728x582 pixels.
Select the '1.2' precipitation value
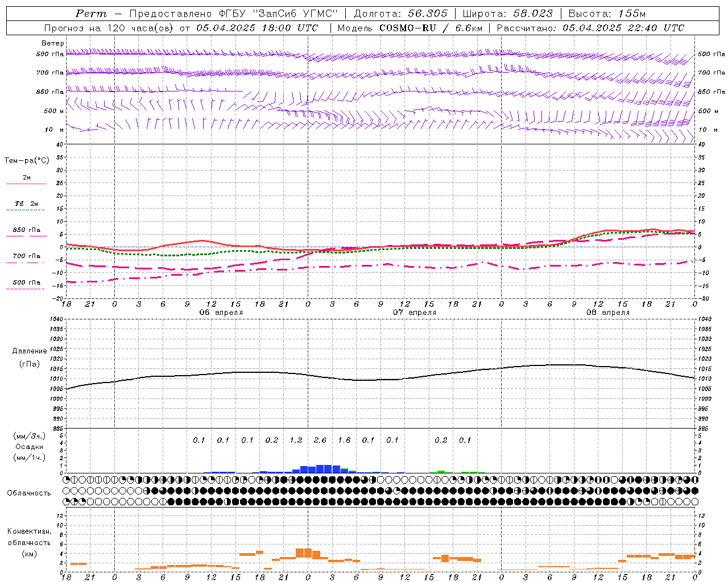(x=296, y=440)
